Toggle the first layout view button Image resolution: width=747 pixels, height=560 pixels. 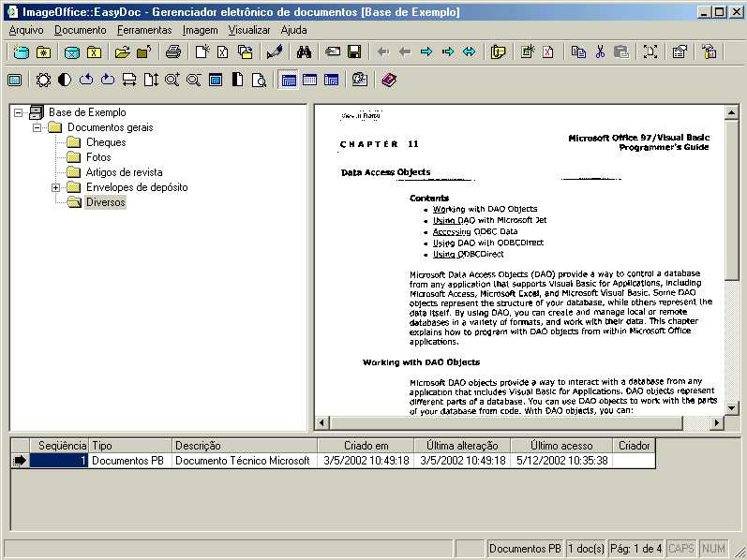click(x=289, y=80)
